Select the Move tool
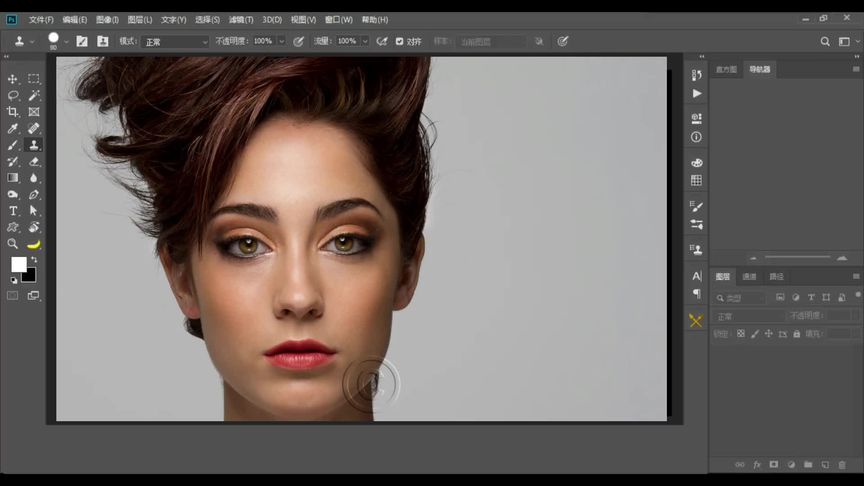The image size is (864, 486). [x=13, y=78]
